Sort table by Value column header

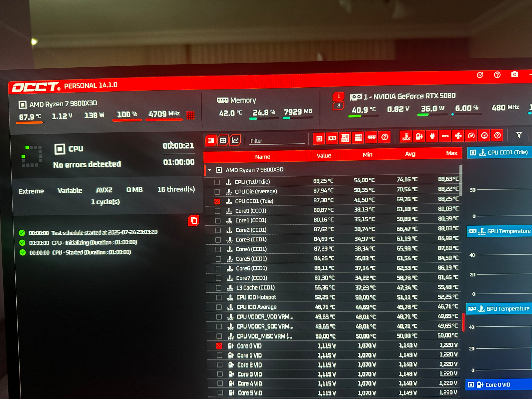[x=324, y=156]
